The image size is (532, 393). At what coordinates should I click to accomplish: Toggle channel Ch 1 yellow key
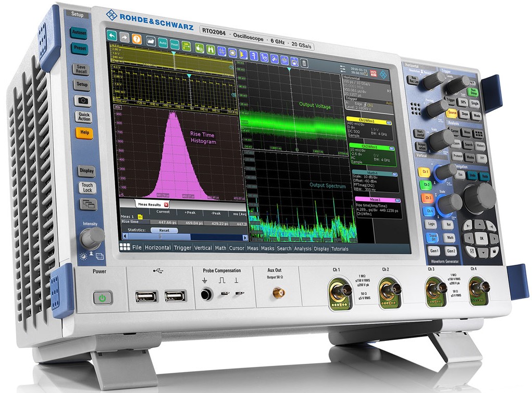pos(425,171)
